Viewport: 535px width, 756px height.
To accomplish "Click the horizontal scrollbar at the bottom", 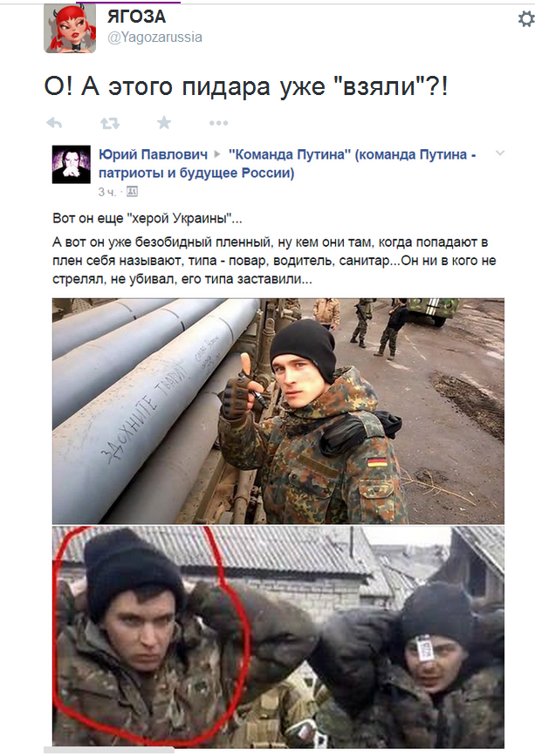I will click(109, 750).
